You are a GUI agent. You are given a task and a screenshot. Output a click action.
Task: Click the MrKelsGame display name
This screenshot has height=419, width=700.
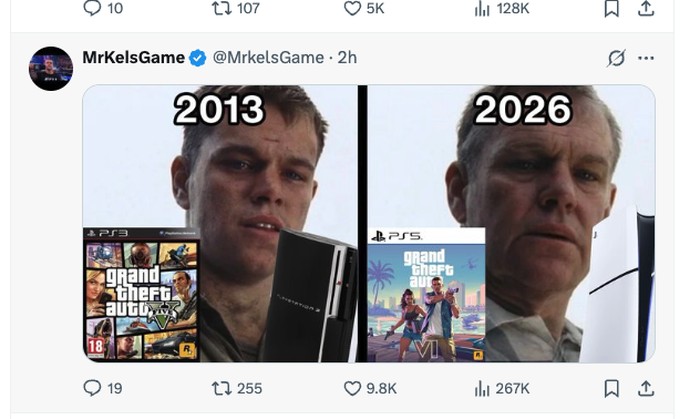133,58
